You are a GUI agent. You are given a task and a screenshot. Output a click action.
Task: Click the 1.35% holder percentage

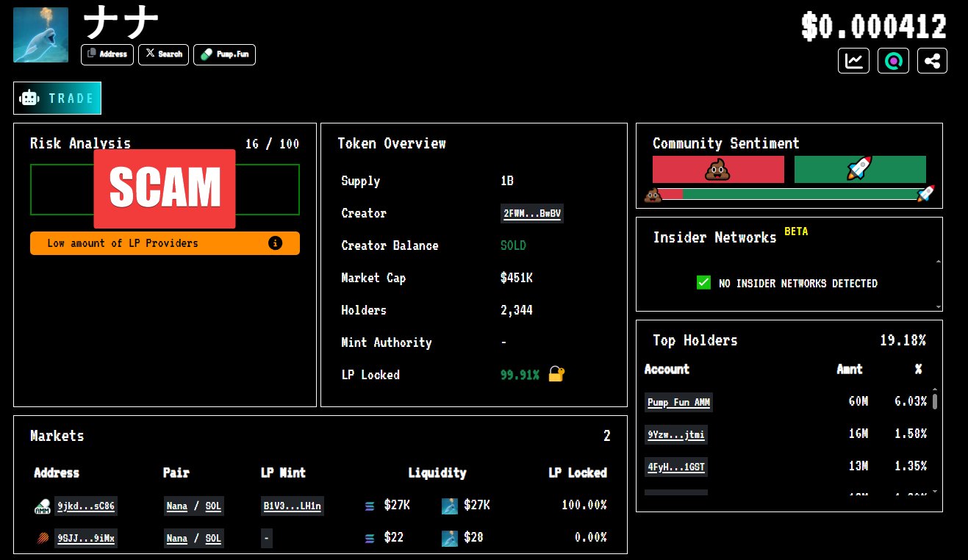click(x=910, y=467)
